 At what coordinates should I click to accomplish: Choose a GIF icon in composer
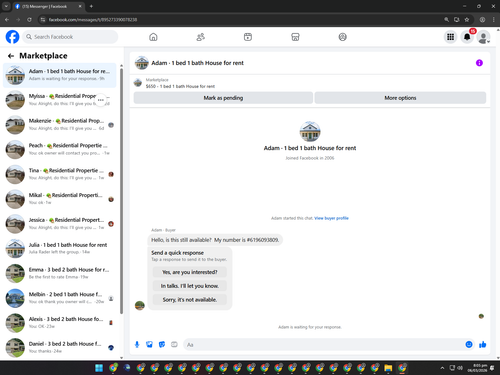coord(174,344)
